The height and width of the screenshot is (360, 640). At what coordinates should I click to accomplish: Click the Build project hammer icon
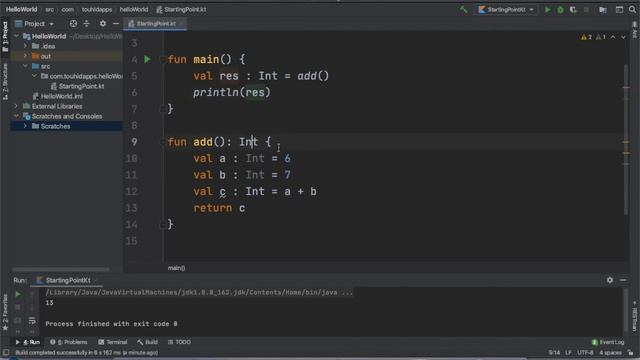point(463,9)
